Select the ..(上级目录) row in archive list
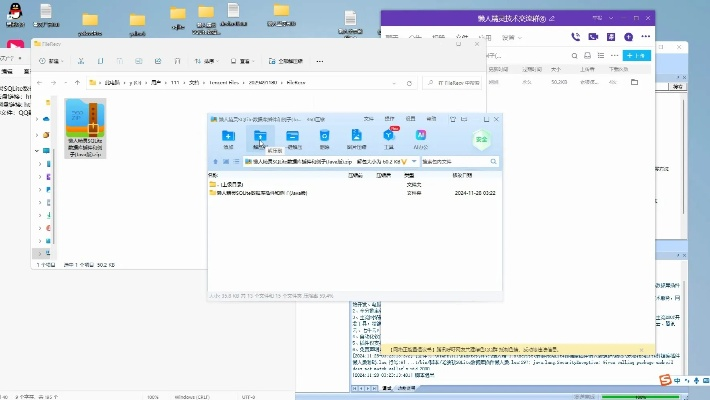Image resolution: width=710 pixels, height=400 pixels. (355, 184)
